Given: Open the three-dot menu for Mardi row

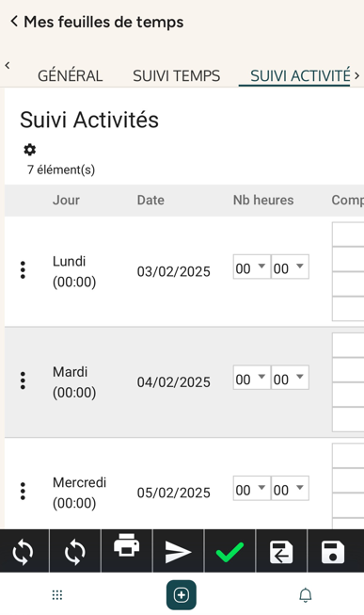Looking at the screenshot, I should 23,380.
